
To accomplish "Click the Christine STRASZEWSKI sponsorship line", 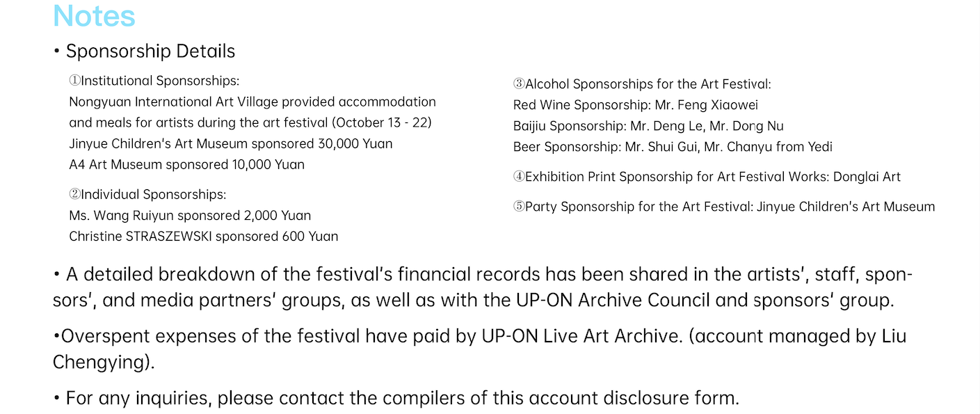I will (203, 237).
